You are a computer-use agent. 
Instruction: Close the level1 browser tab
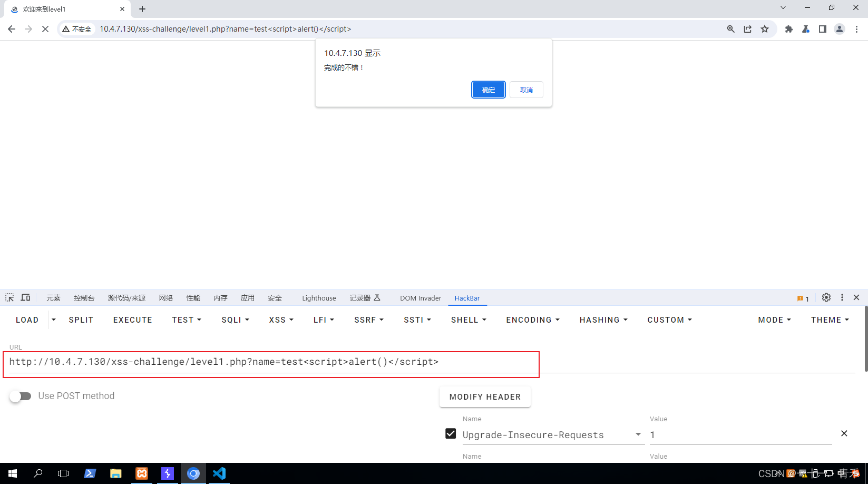[122, 9]
